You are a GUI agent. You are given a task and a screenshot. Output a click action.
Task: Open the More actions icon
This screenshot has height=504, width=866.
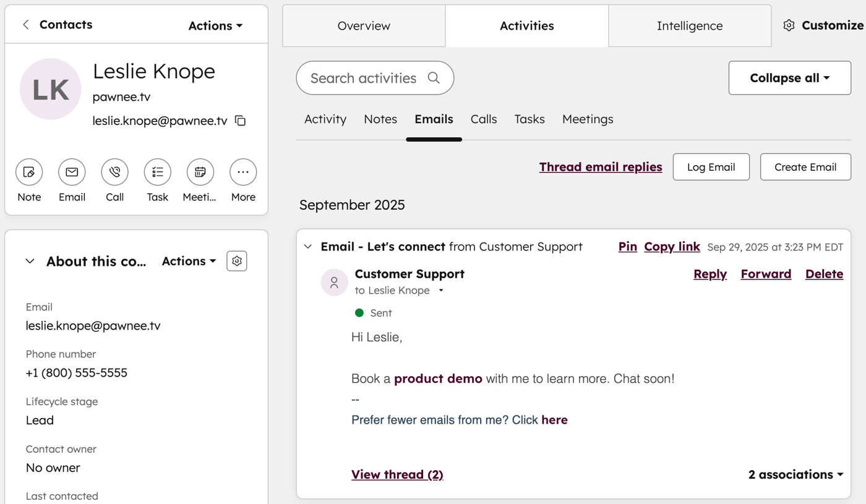[x=242, y=172]
